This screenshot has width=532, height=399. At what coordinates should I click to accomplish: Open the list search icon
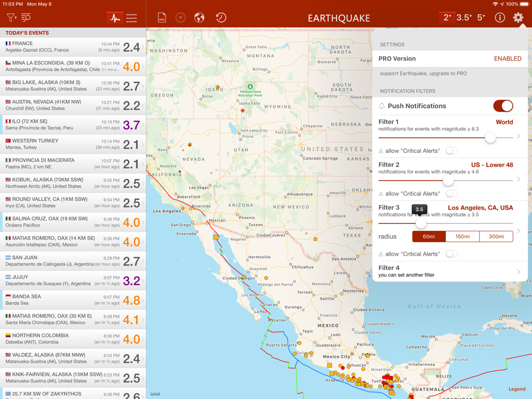(26, 18)
